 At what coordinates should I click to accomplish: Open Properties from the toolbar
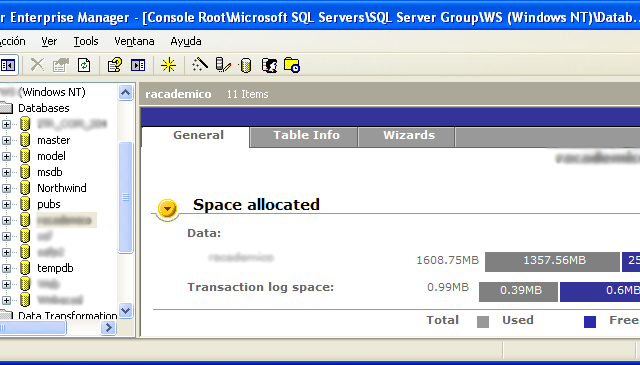coord(61,65)
